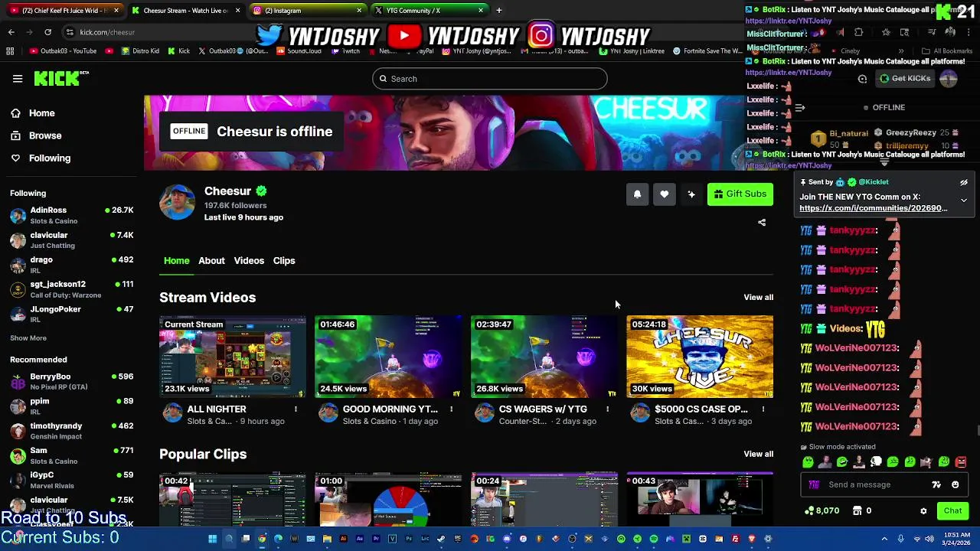Viewport: 980px width, 551px height.
Task: Switch to the Instagram browser tab
Action: tap(306, 11)
